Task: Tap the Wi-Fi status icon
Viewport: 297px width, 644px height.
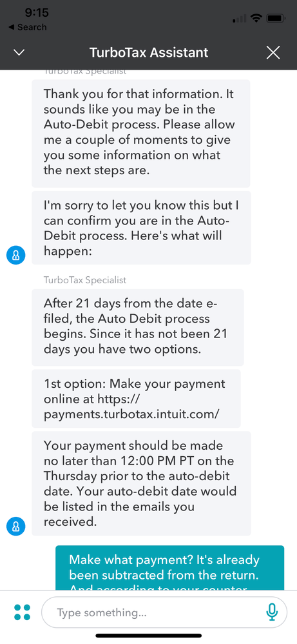Action: pos(257,18)
